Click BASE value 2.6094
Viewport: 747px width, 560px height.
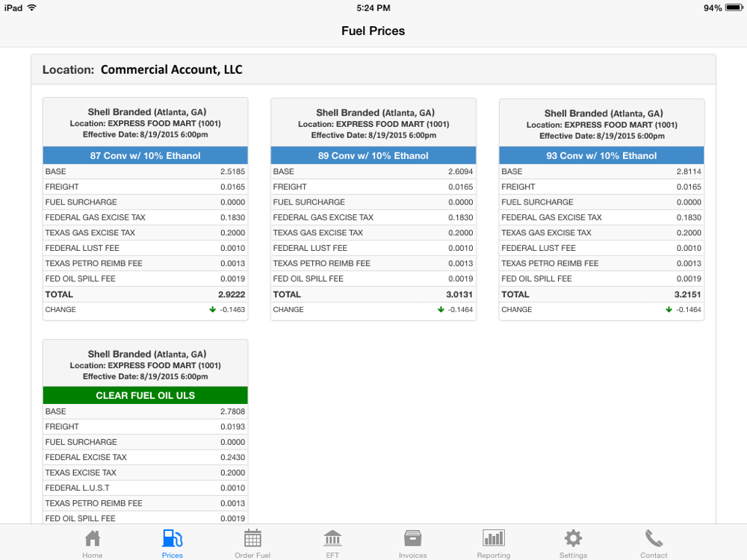tap(461, 172)
